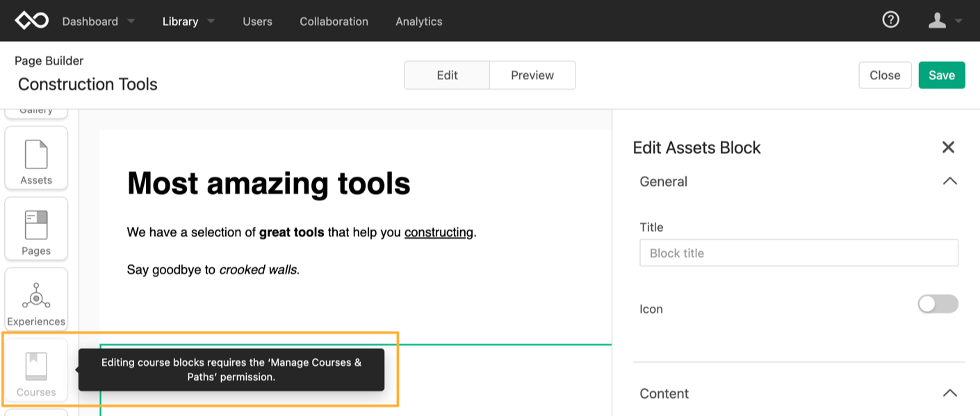Image resolution: width=980 pixels, height=416 pixels.
Task: Open the Dashboard dropdown menu
Action: click(99, 22)
